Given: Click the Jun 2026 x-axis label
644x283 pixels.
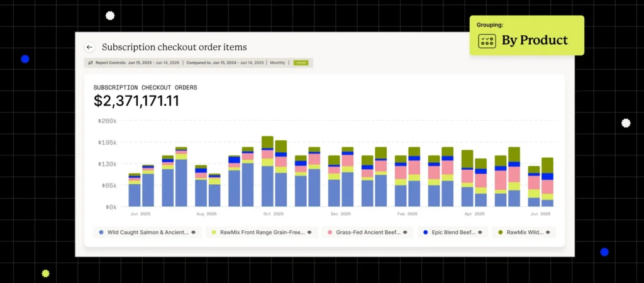Looking at the screenshot, I should [x=540, y=214].
